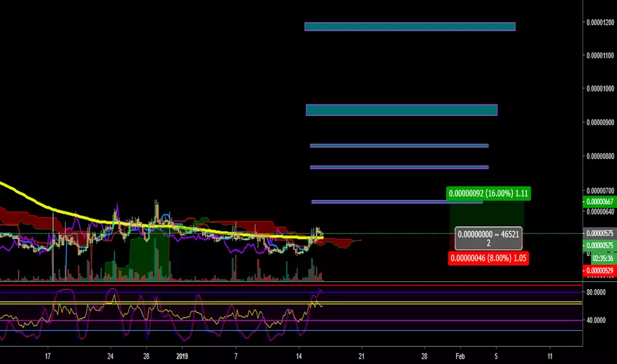
Task: Select the green profit zone of long position
Action: point(487,216)
